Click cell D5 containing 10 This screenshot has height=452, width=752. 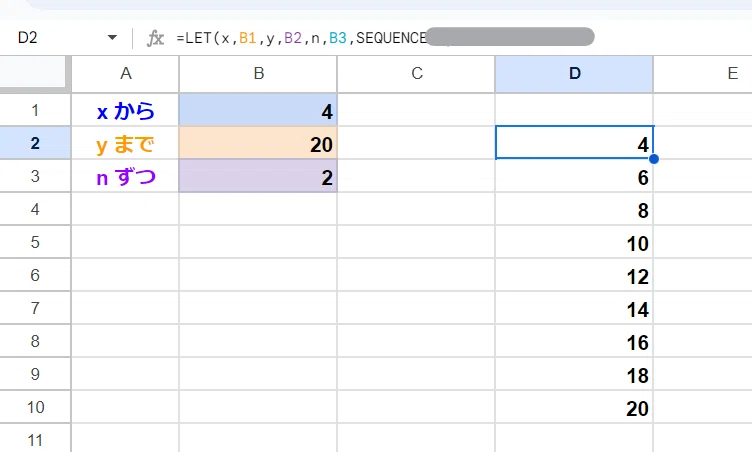click(574, 242)
